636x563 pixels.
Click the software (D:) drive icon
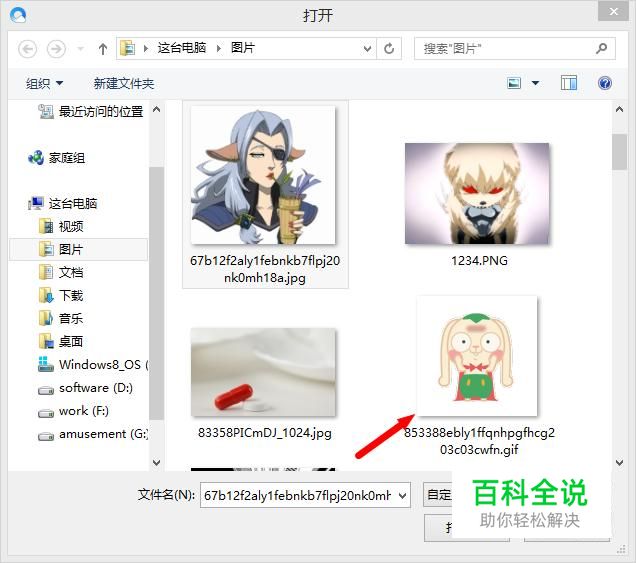point(46,390)
